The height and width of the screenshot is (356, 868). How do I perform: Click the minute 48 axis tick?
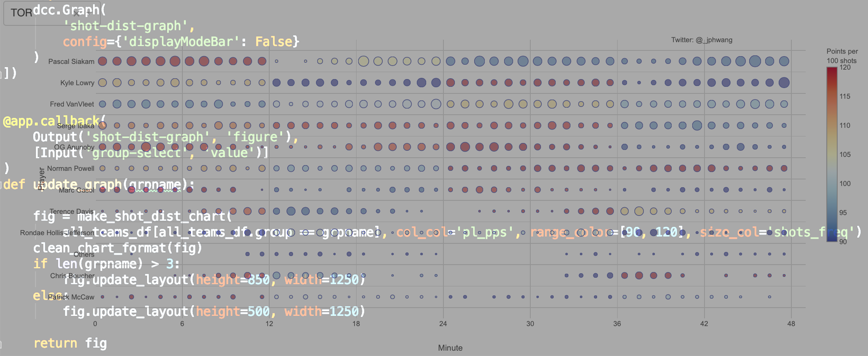click(791, 324)
